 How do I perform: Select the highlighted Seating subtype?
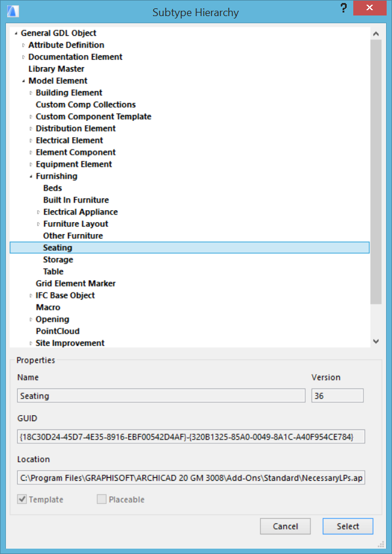coord(190,248)
